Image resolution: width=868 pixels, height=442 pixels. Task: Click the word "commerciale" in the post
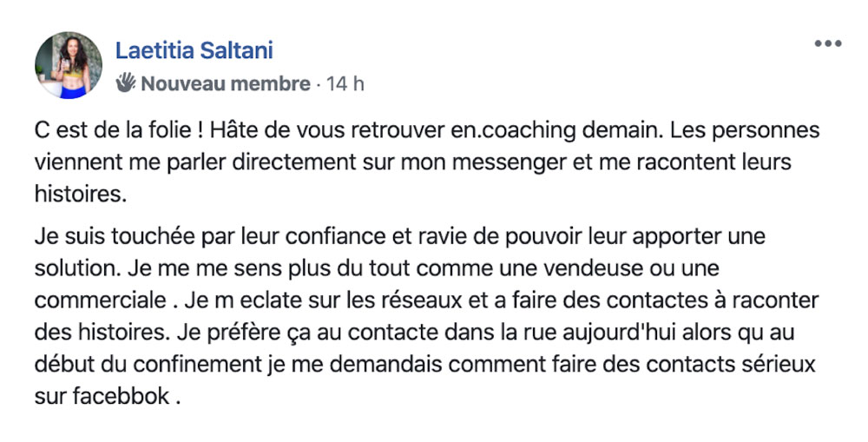pyautogui.click(x=100, y=300)
